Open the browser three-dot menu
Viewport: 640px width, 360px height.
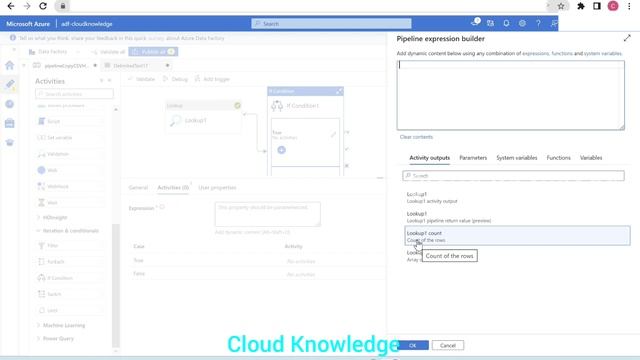click(x=629, y=6)
